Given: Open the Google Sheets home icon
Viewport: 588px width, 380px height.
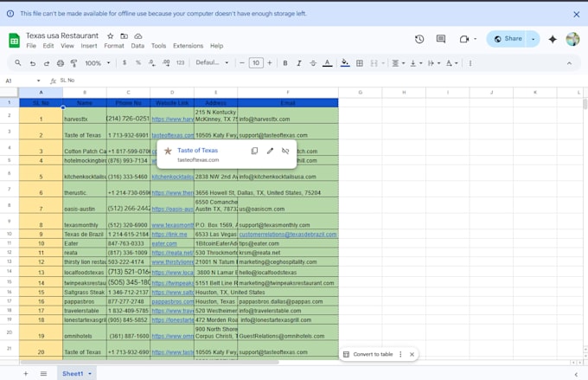Looking at the screenshot, I should (x=14, y=40).
